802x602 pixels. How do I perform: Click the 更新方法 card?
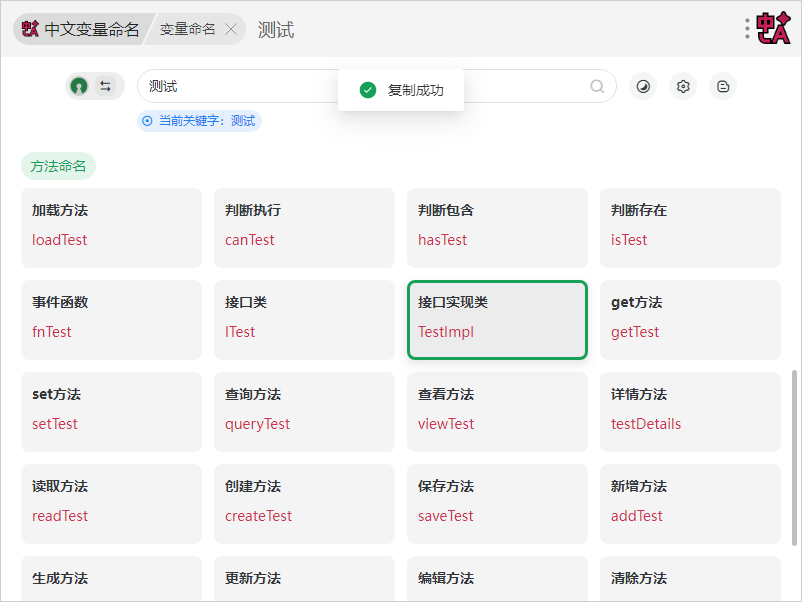point(304,578)
